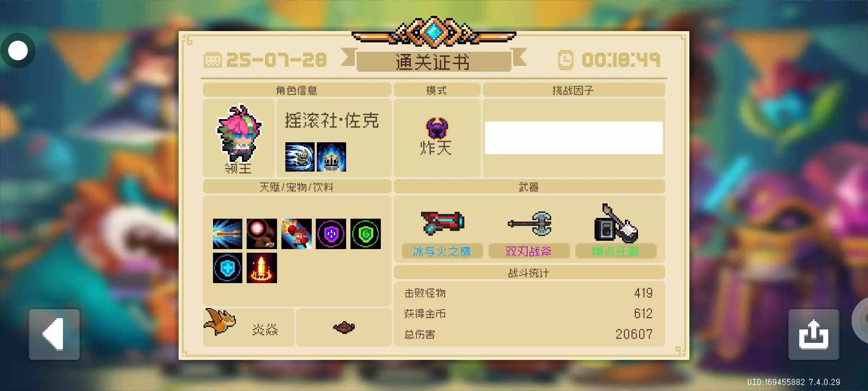Tap the back arrow button
868x391 pixels.
[x=54, y=334]
